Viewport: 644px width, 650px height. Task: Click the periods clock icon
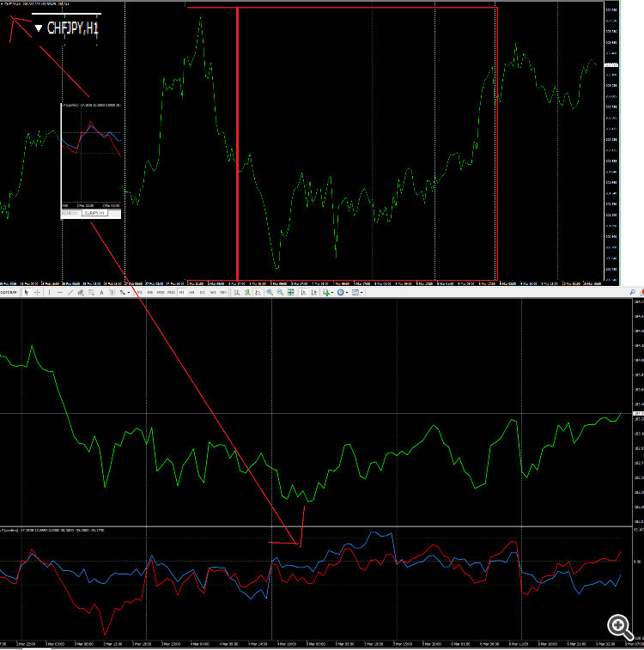click(x=340, y=292)
